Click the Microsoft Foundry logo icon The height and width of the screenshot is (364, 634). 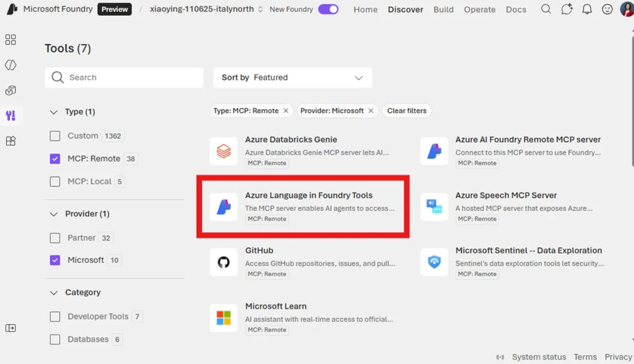11,9
